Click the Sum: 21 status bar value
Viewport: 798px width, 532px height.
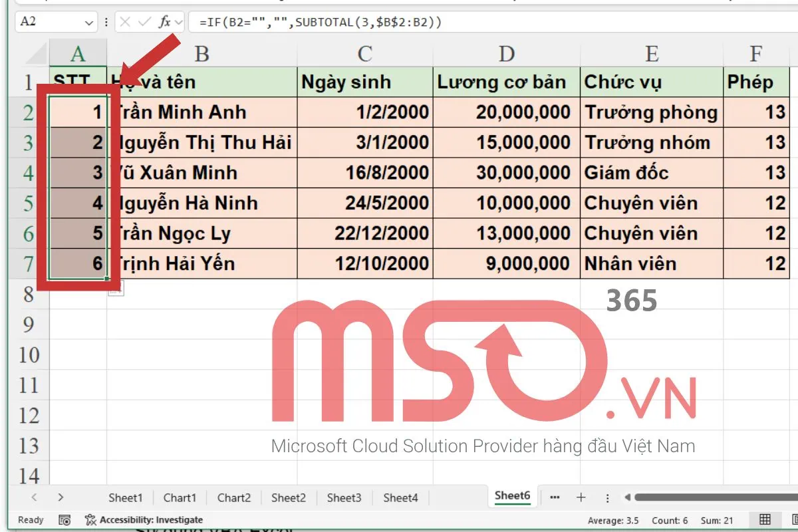(x=717, y=519)
